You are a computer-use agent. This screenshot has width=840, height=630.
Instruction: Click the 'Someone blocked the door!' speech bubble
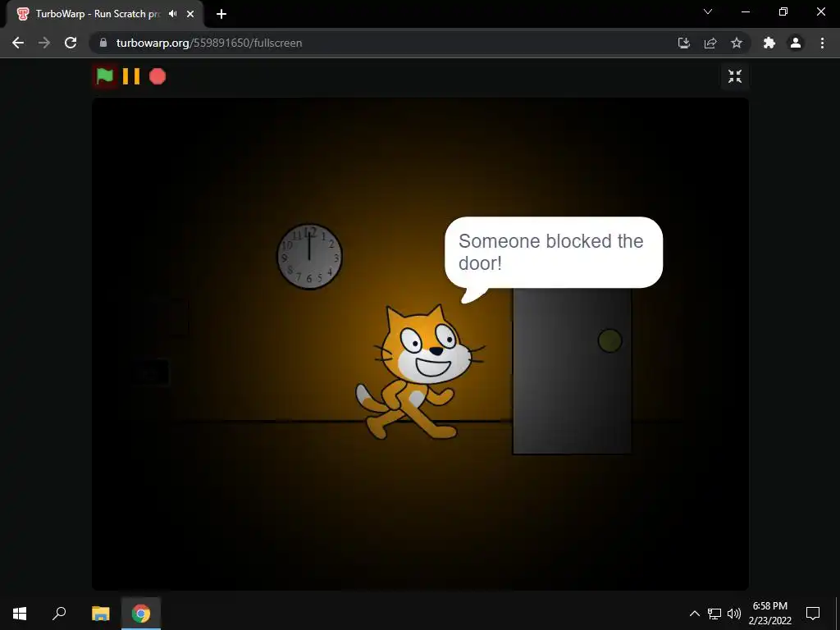click(554, 253)
